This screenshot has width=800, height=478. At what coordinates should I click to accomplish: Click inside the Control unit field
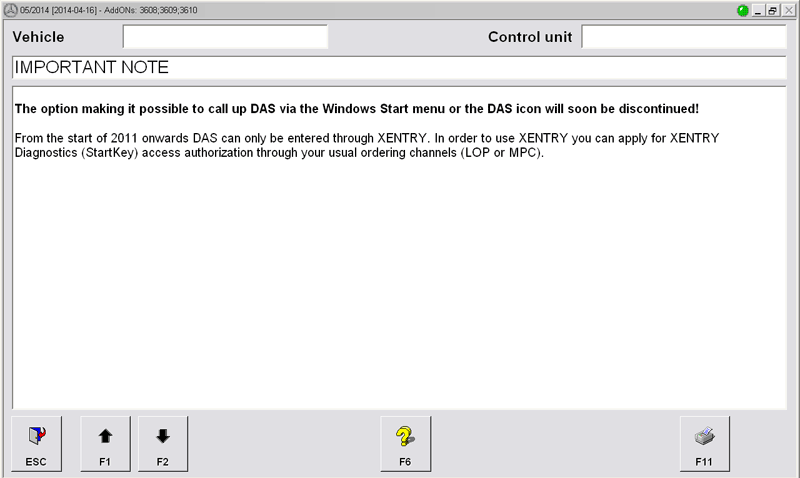684,37
